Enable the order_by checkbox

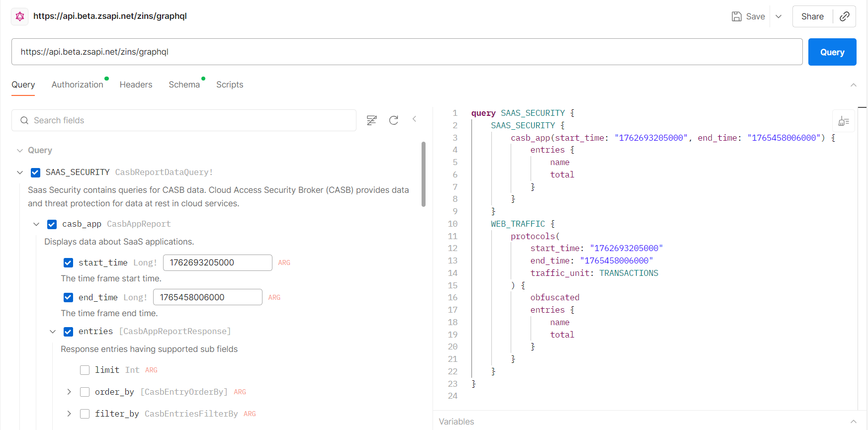point(85,392)
